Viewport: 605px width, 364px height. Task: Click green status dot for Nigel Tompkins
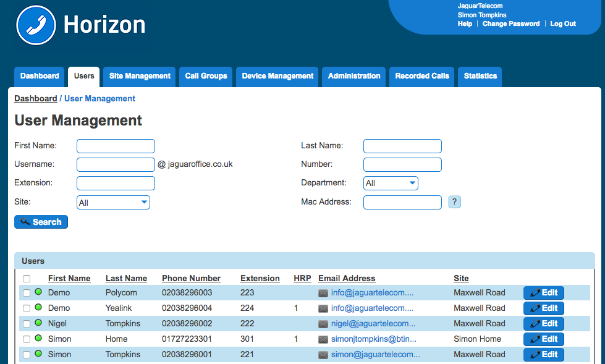pos(38,323)
